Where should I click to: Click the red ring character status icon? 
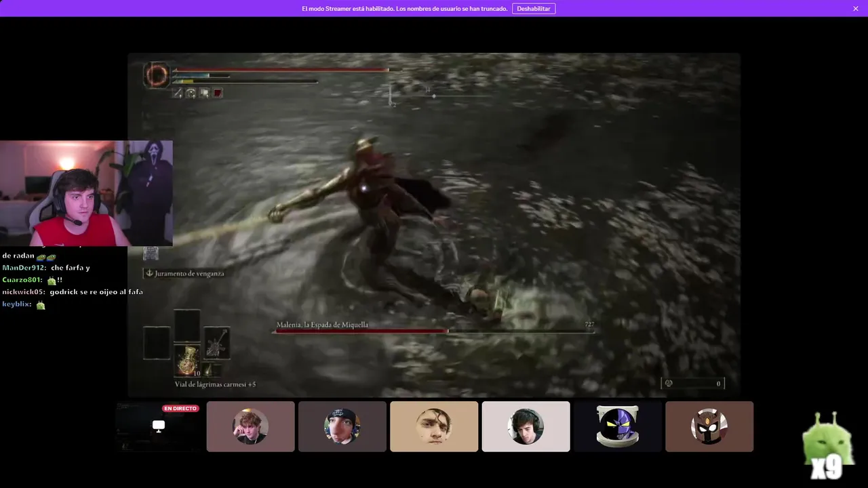pyautogui.click(x=157, y=75)
